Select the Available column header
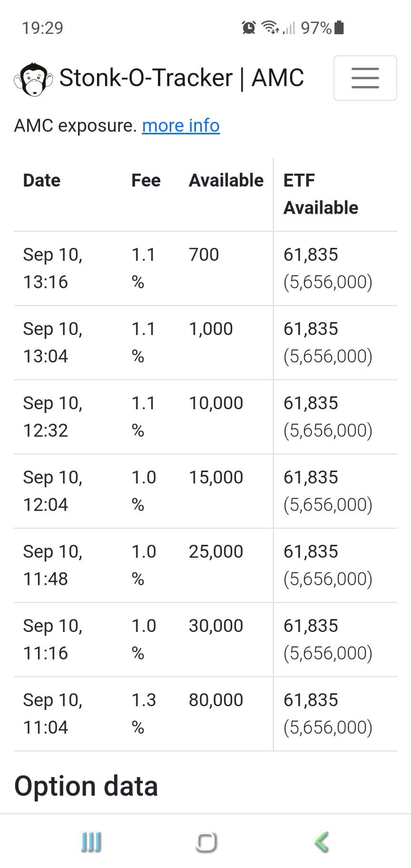The width and height of the screenshot is (411, 868). (x=226, y=180)
